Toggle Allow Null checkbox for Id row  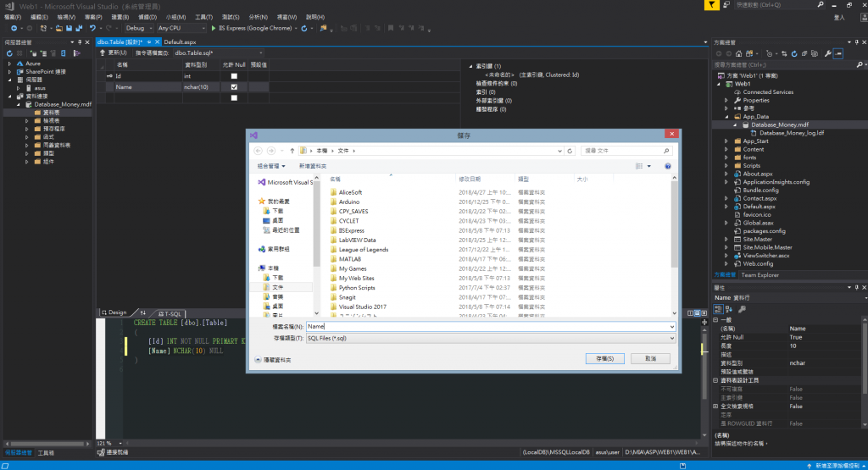pos(234,76)
